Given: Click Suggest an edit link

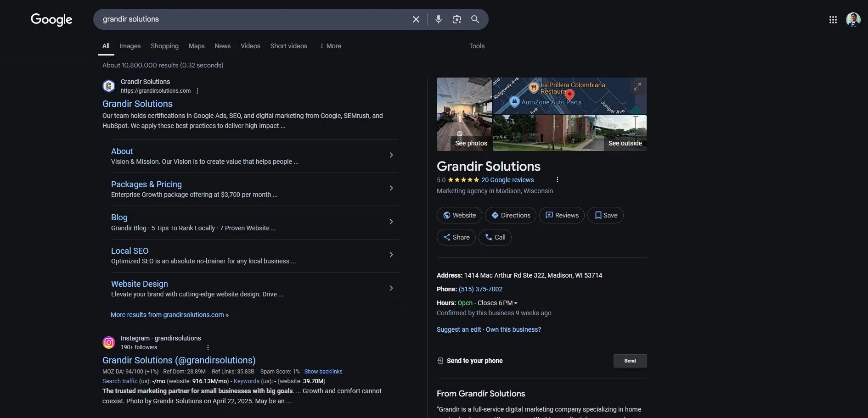Looking at the screenshot, I should point(459,329).
